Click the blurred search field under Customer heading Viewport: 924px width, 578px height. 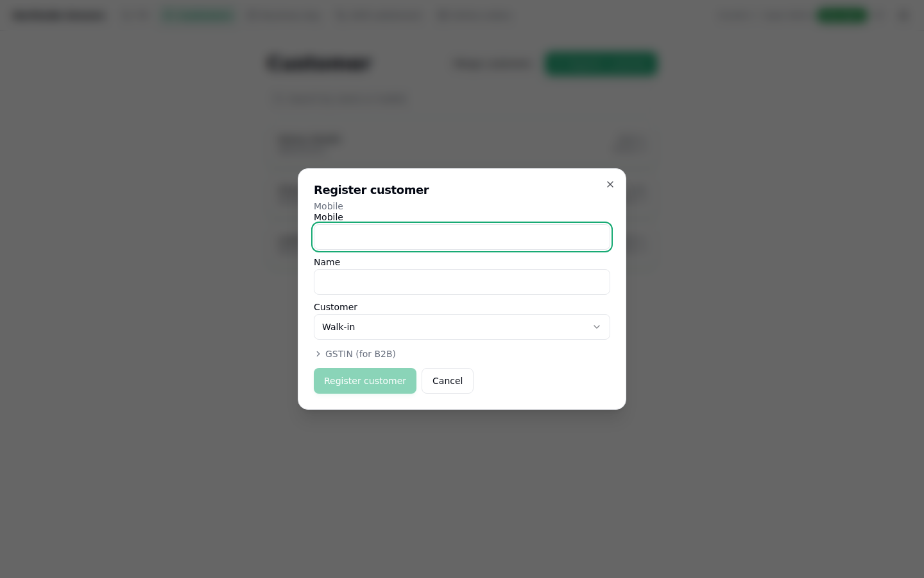point(339,99)
